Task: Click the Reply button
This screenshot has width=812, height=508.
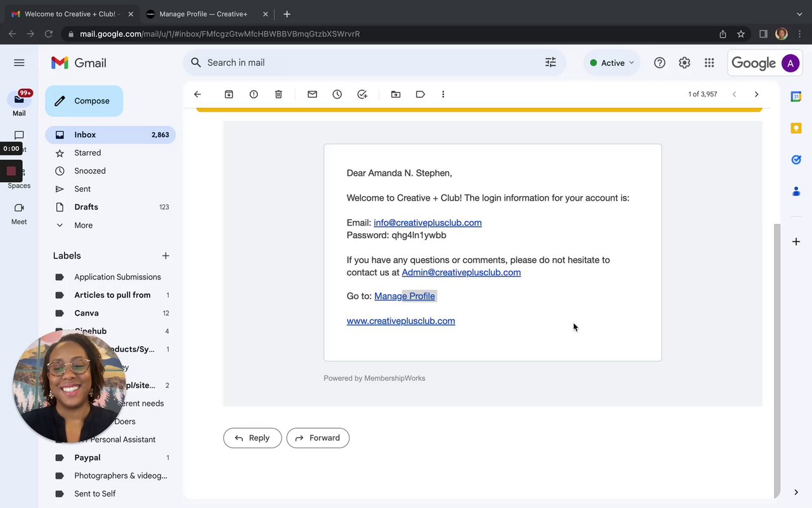Action: click(252, 438)
